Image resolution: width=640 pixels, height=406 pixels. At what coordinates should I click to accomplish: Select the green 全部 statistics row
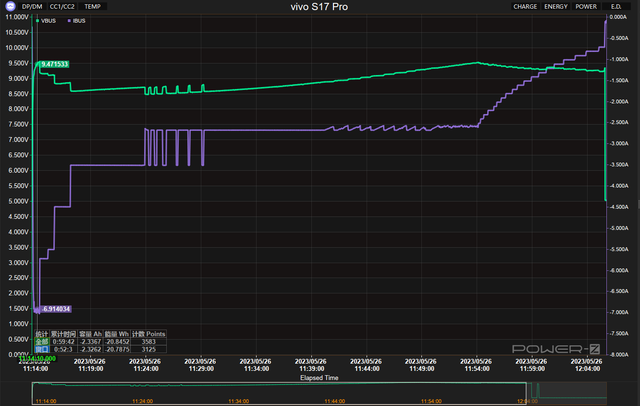pos(42,342)
